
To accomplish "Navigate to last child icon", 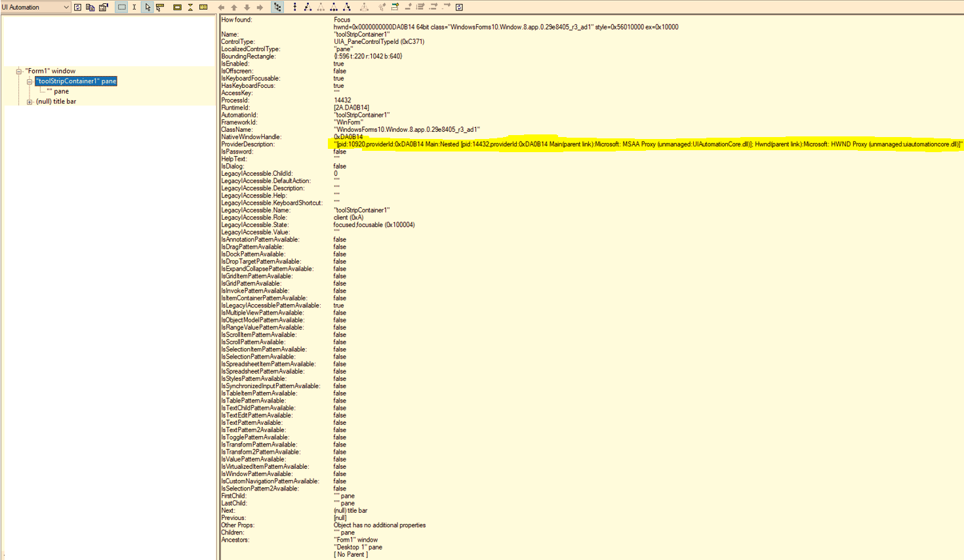I will coord(347,7).
